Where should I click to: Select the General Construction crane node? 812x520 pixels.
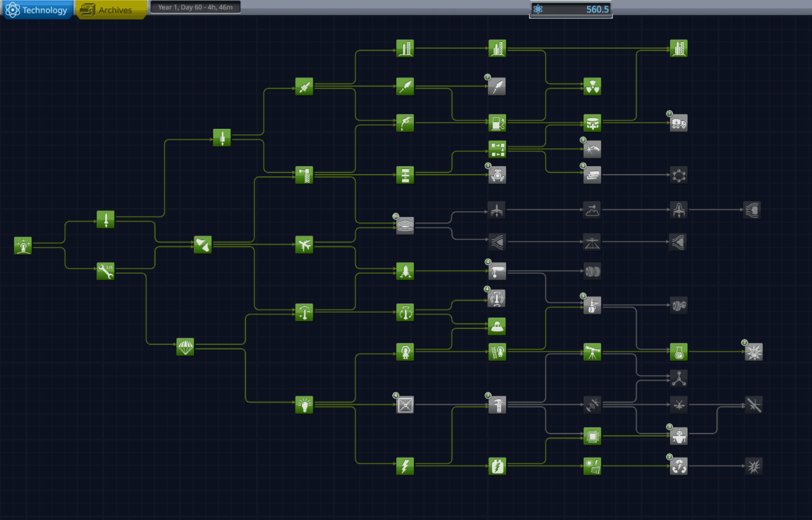(304, 175)
